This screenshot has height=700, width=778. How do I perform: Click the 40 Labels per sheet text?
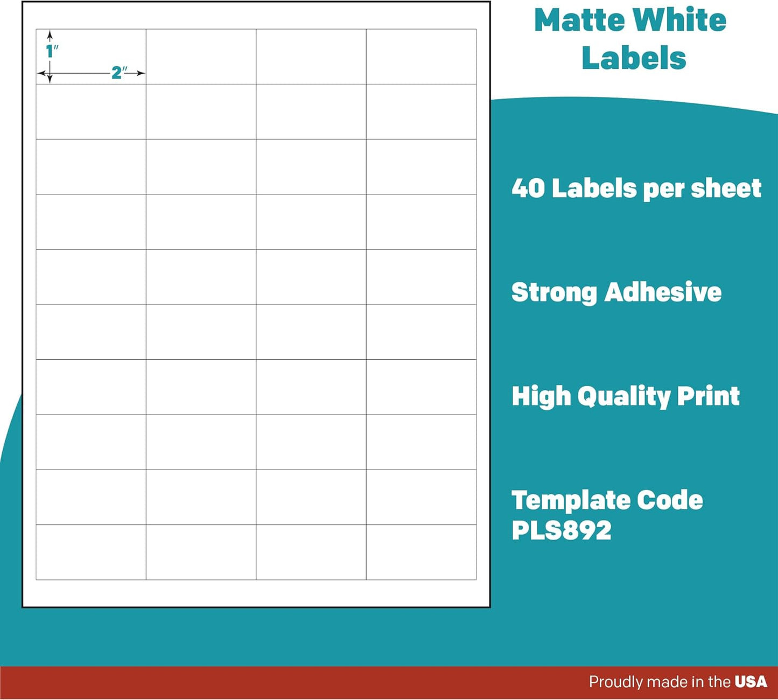pyautogui.click(x=635, y=188)
